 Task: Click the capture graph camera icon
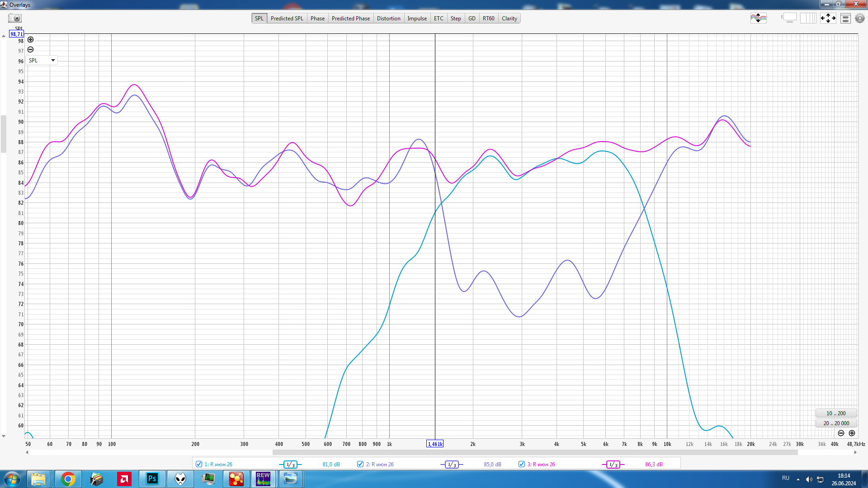click(x=15, y=19)
